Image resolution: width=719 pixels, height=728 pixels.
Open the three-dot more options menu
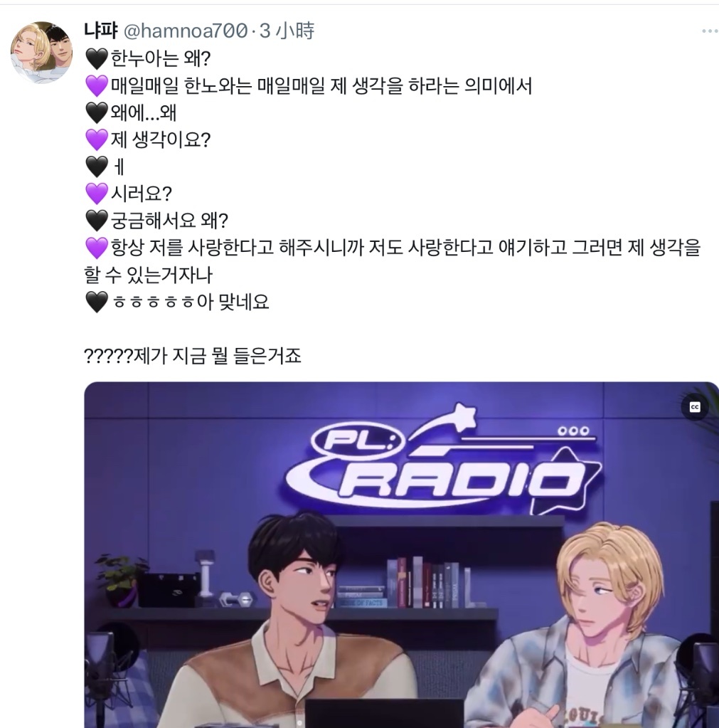pyautogui.click(x=710, y=31)
